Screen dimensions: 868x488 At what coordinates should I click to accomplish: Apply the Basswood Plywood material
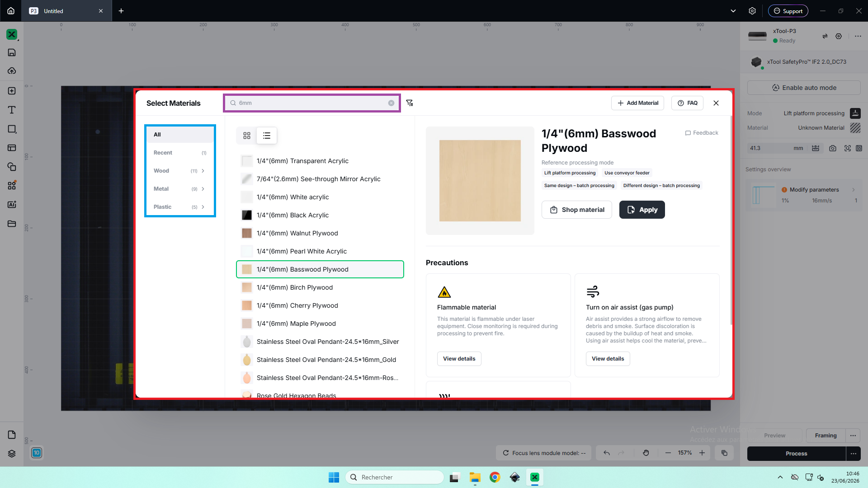[x=642, y=210]
